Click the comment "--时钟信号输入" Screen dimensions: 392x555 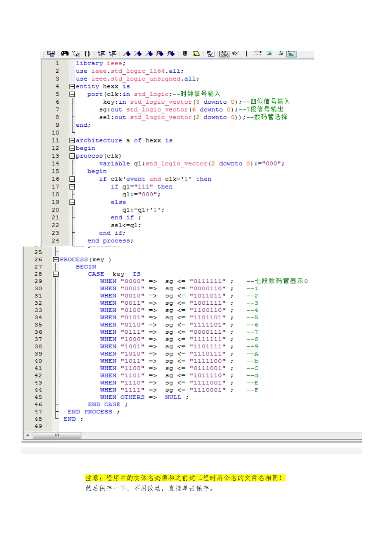196,94
